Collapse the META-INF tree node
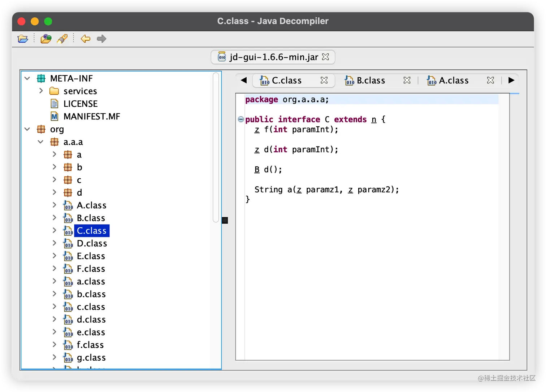The height and width of the screenshot is (392, 546). click(27, 78)
